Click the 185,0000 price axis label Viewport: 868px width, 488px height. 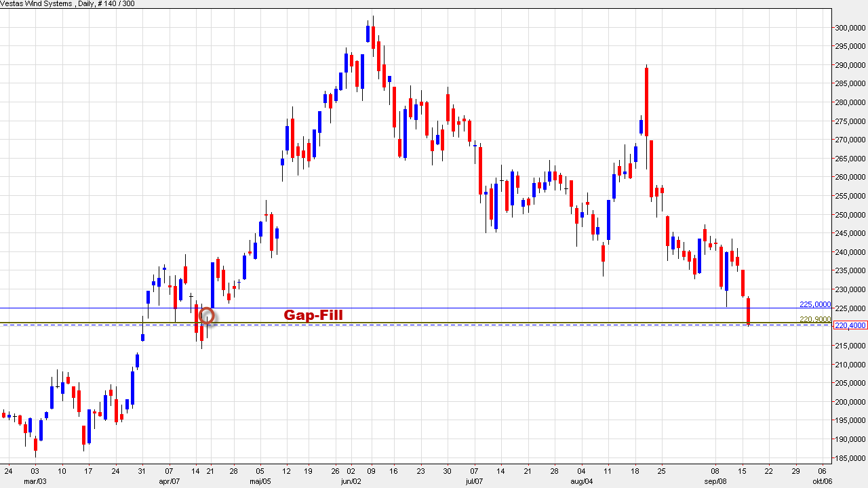(851, 458)
